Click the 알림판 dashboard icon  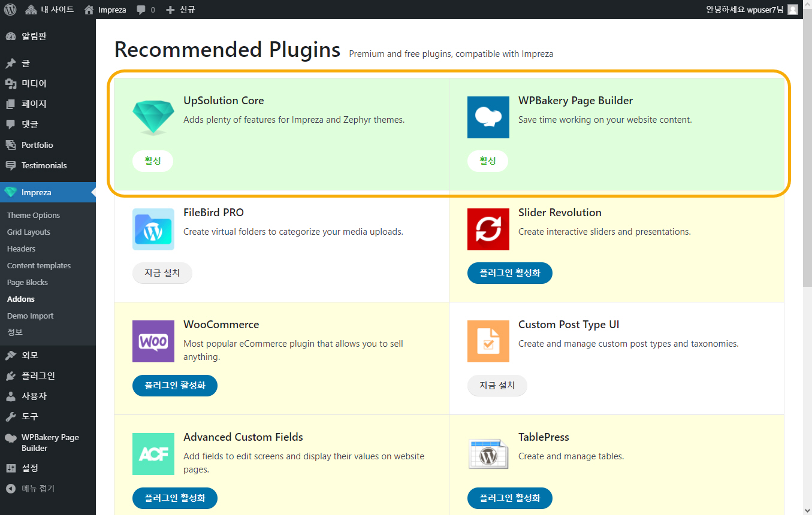[11, 37]
